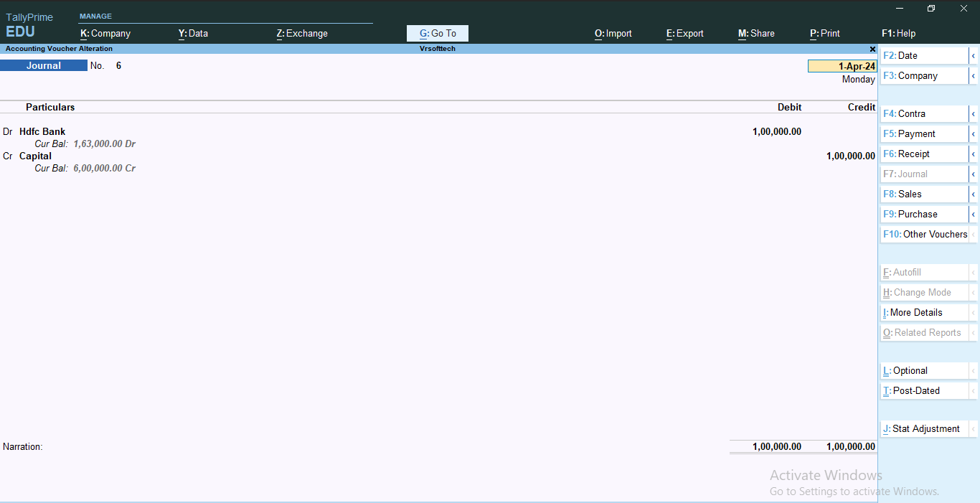
Task: Open the Y: Data menu
Action: point(193,33)
